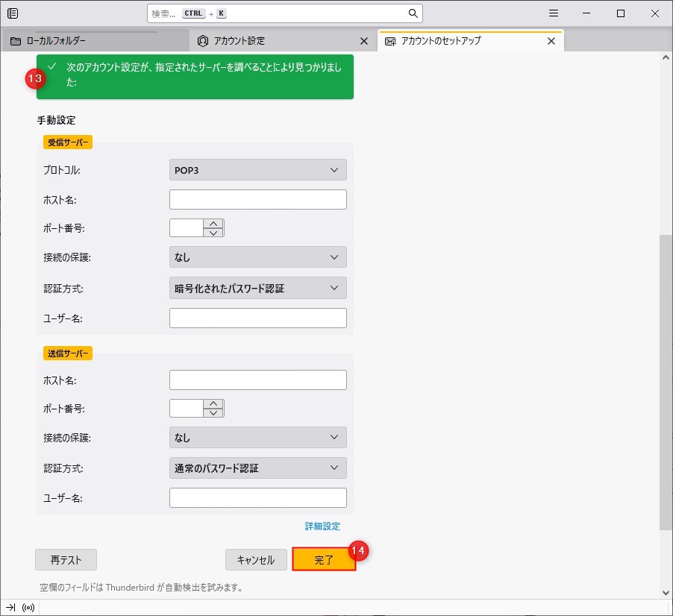The height and width of the screenshot is (616, 673).
Task: Open the 詳細設定 link
Action: pyautogui.click(x=322, y=527)
